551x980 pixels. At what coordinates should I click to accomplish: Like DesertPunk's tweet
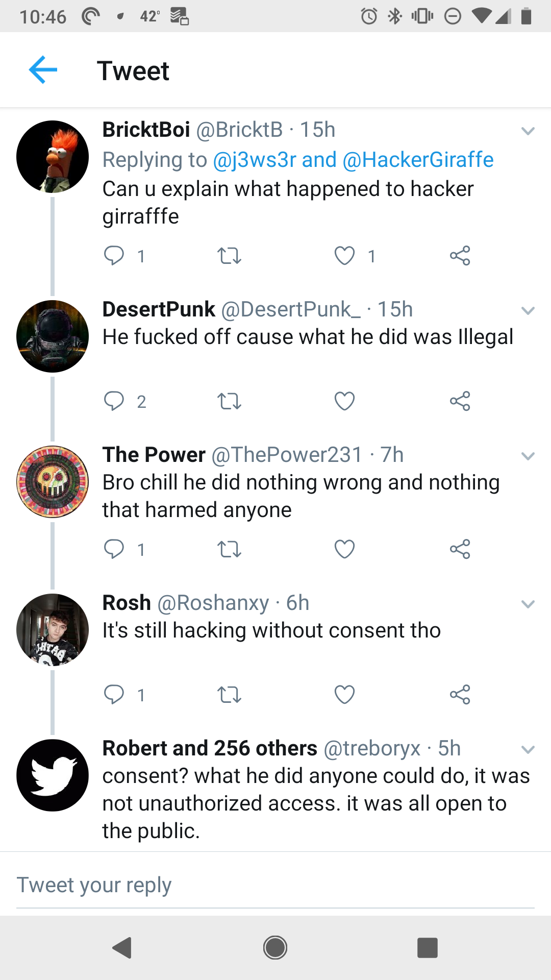point(344,401)
